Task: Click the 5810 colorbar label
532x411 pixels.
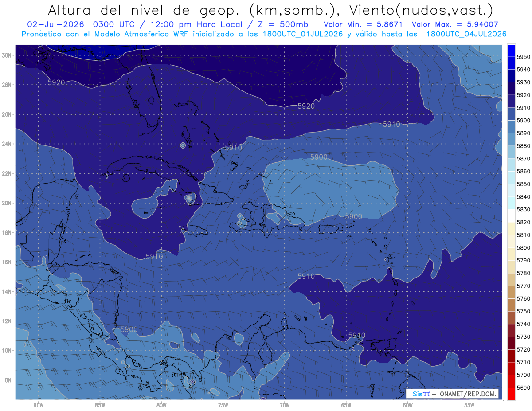Action: click(x=524, y=235)
